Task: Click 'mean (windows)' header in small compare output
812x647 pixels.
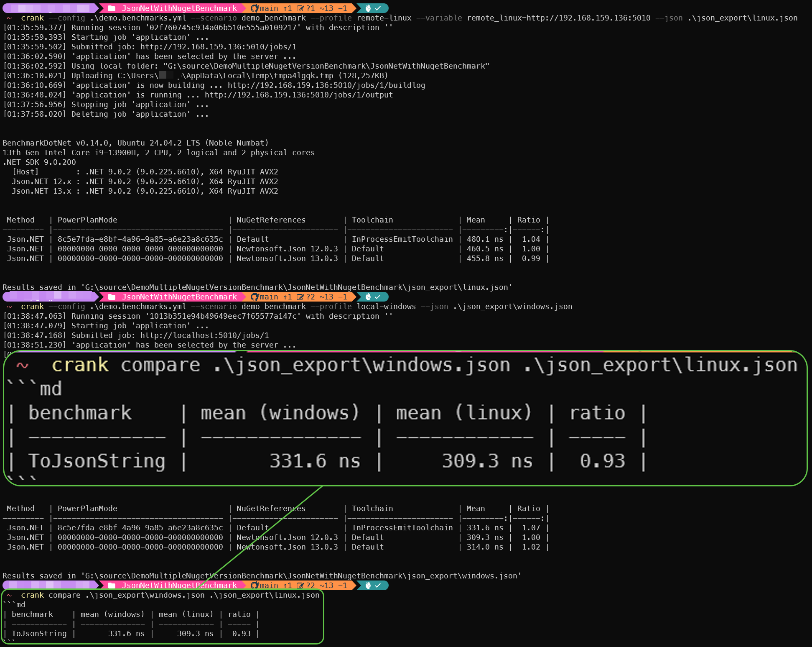Action: pos(112,614)
